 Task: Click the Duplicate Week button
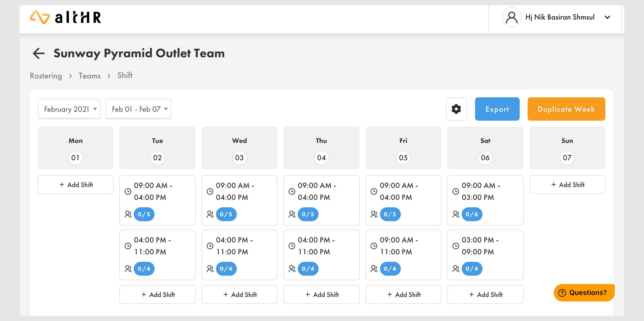pos(566,109)
